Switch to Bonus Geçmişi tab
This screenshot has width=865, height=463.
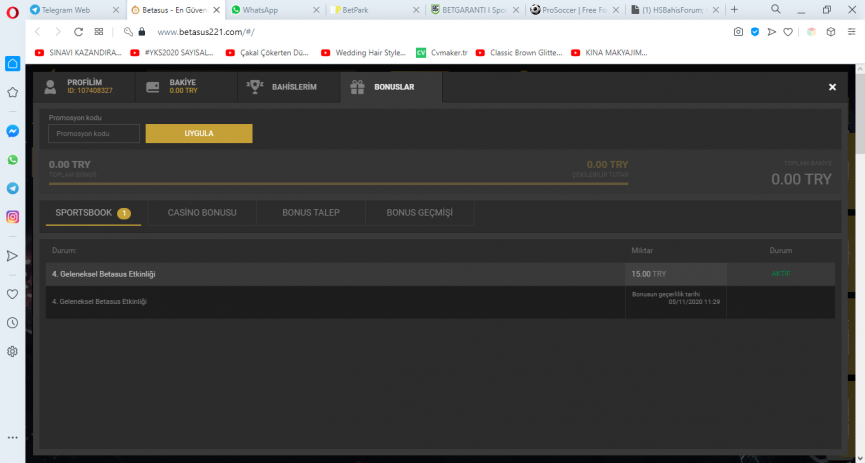click(x=419, y=212)
